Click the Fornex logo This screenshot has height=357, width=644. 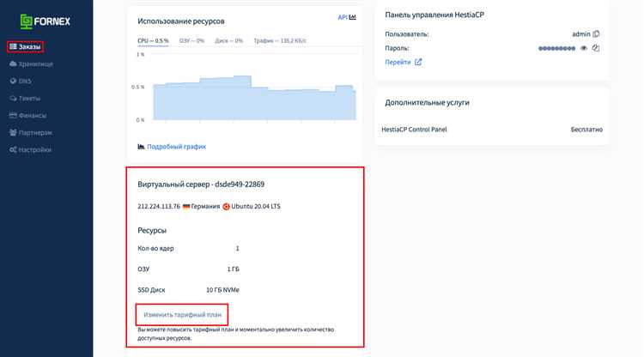pyautogui.click(x=46, y=21)
